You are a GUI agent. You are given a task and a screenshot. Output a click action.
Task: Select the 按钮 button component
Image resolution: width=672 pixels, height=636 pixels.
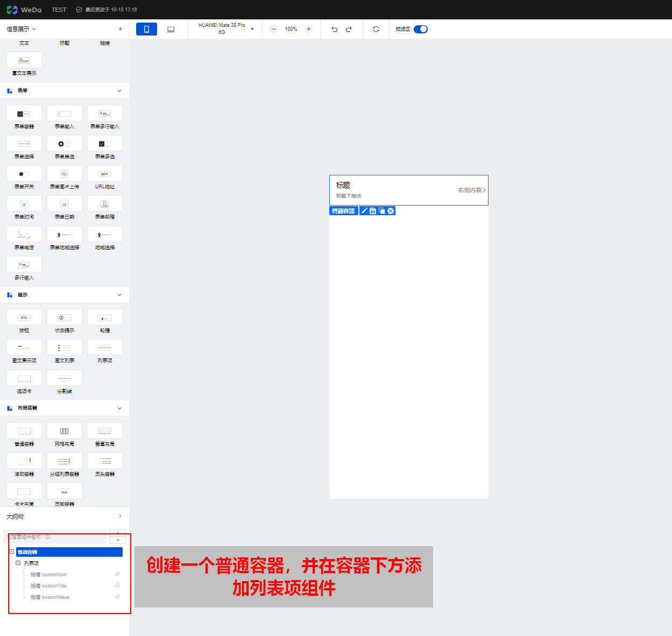(24, 317)
